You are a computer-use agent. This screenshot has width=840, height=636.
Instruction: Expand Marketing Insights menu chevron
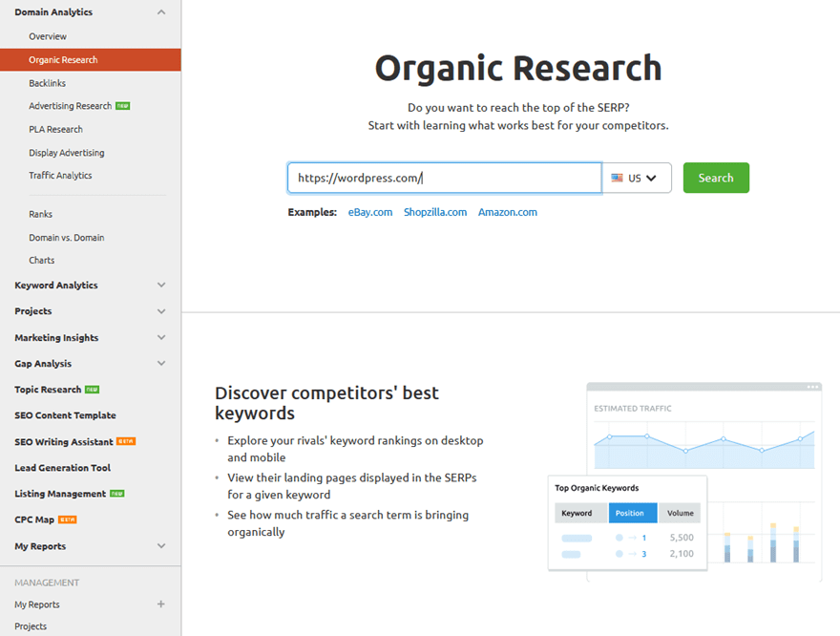coord(160,338)
